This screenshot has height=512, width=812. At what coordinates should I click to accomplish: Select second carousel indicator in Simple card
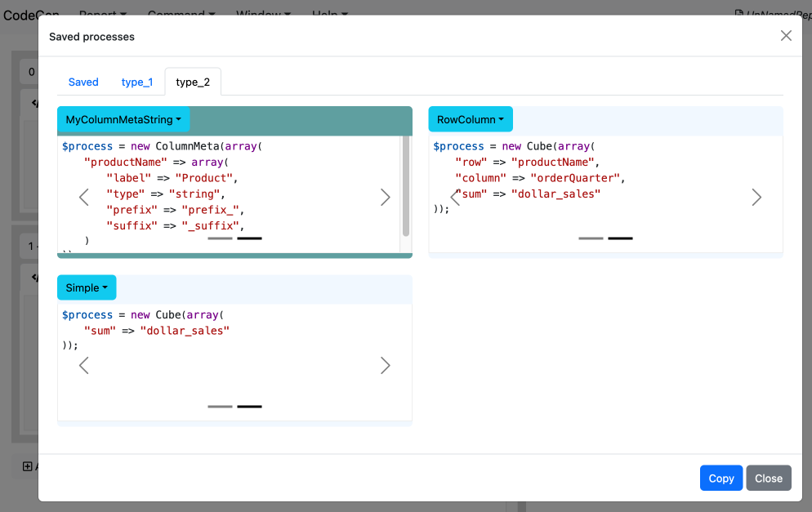coord(250,407)
